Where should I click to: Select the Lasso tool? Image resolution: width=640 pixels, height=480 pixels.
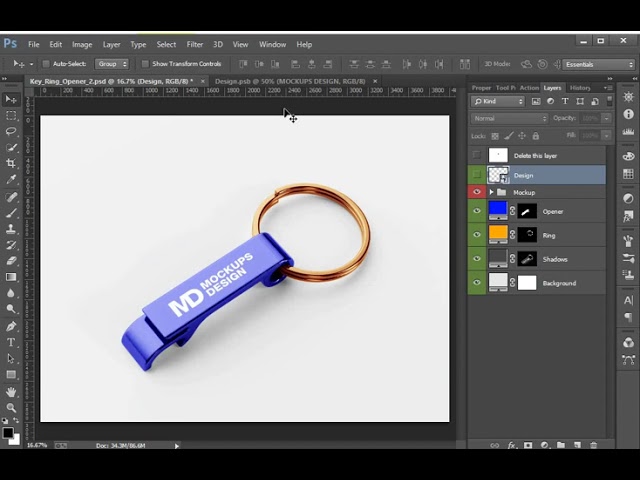tap(11, 131)
